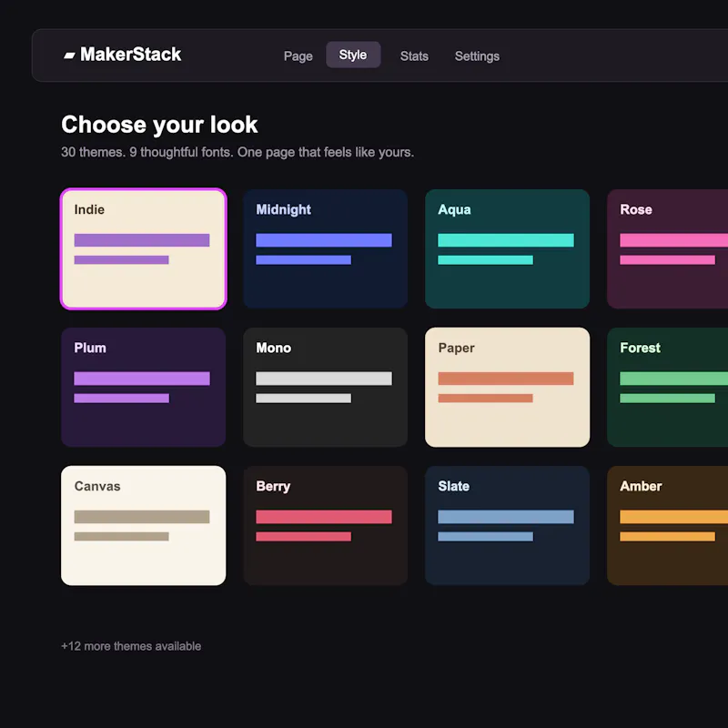Select the Indie theme card
Image resolution: width=728 pixels, height=728 pixels.
pyautogui.click(x=144, y=248)
